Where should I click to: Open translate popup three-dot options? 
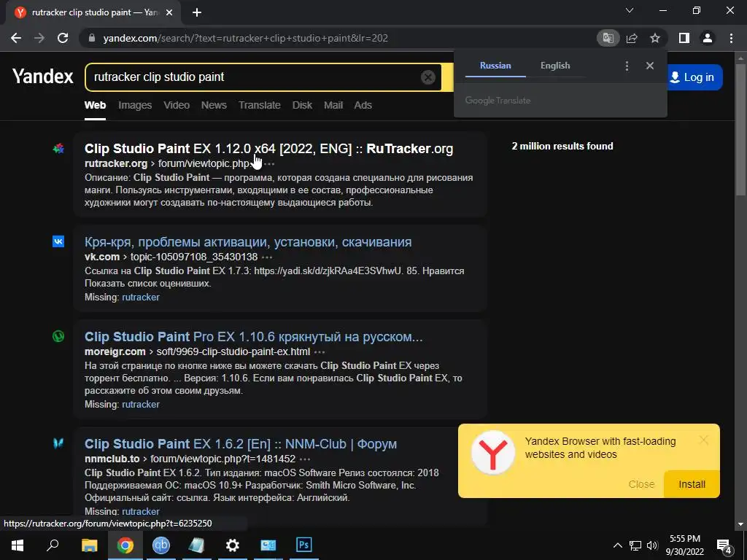click(x=627, y=66)
